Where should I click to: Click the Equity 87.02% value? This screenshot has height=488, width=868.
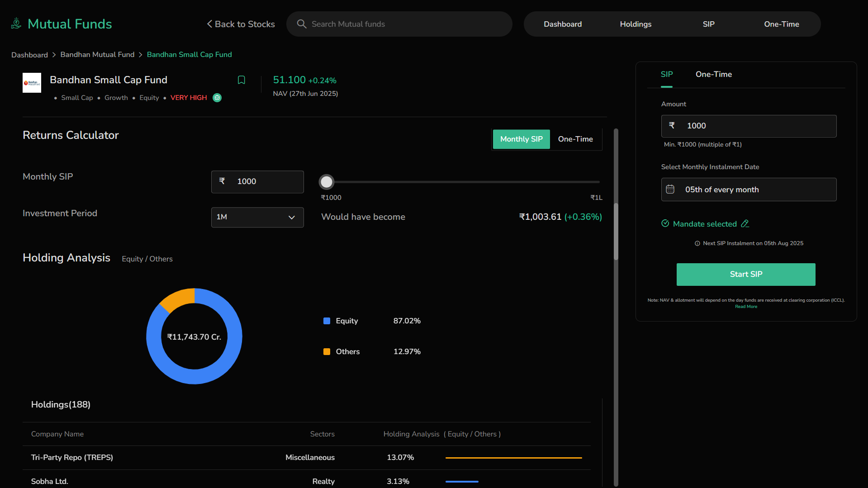(407, 321)
